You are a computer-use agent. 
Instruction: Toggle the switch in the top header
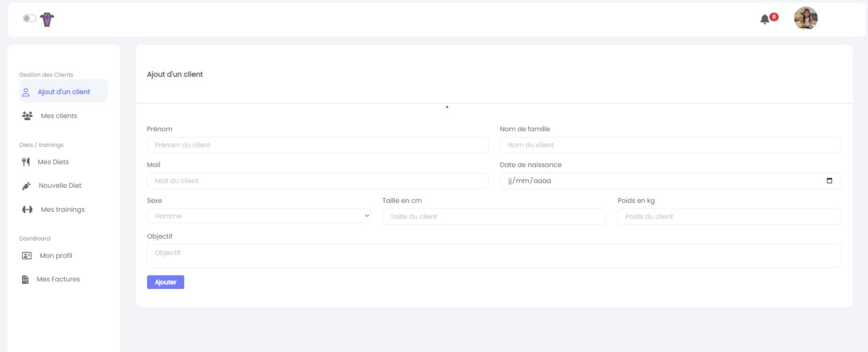tap(30, 18)
